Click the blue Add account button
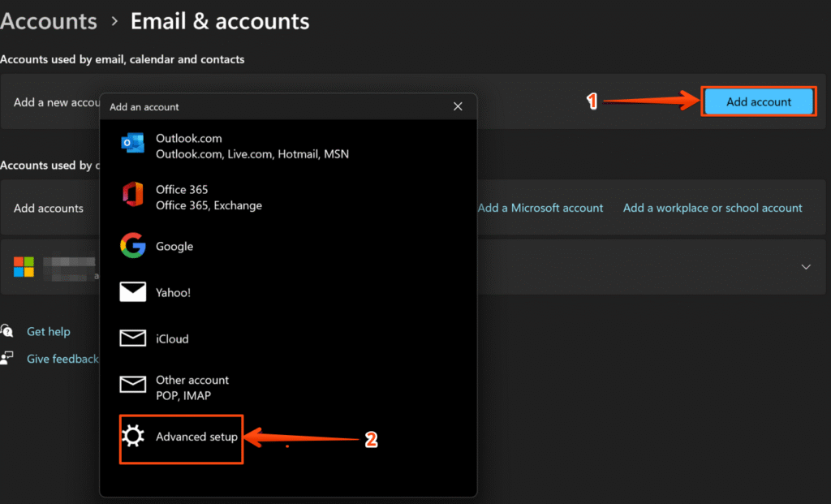 coord(759,101)
